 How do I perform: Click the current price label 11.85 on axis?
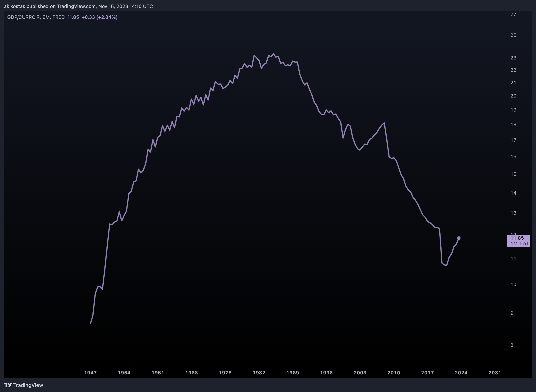tap(517, 238)
